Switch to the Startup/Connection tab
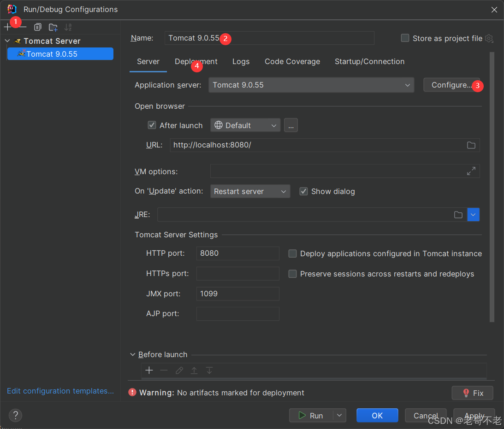504x429 pixels. click(x=370, y=62)
